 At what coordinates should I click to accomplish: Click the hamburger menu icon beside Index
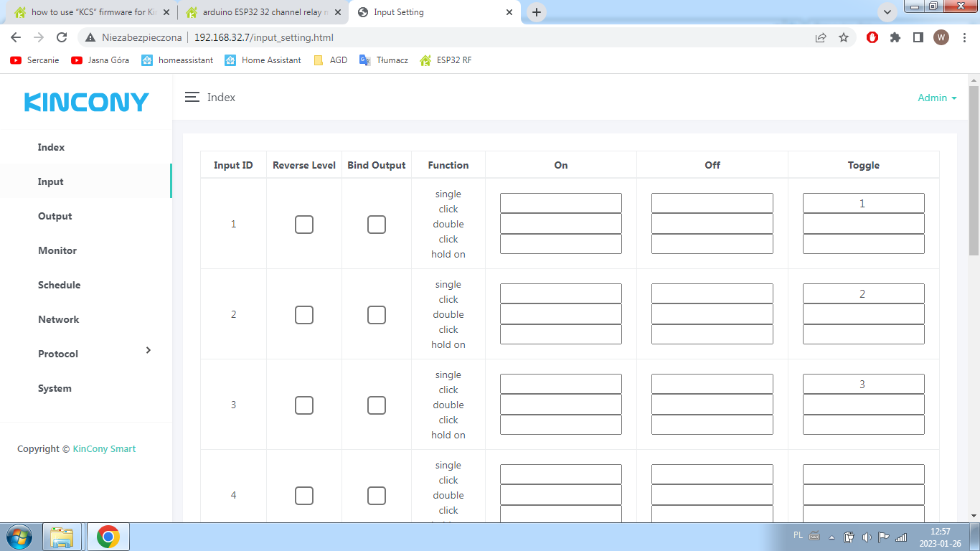coord(192,97)
